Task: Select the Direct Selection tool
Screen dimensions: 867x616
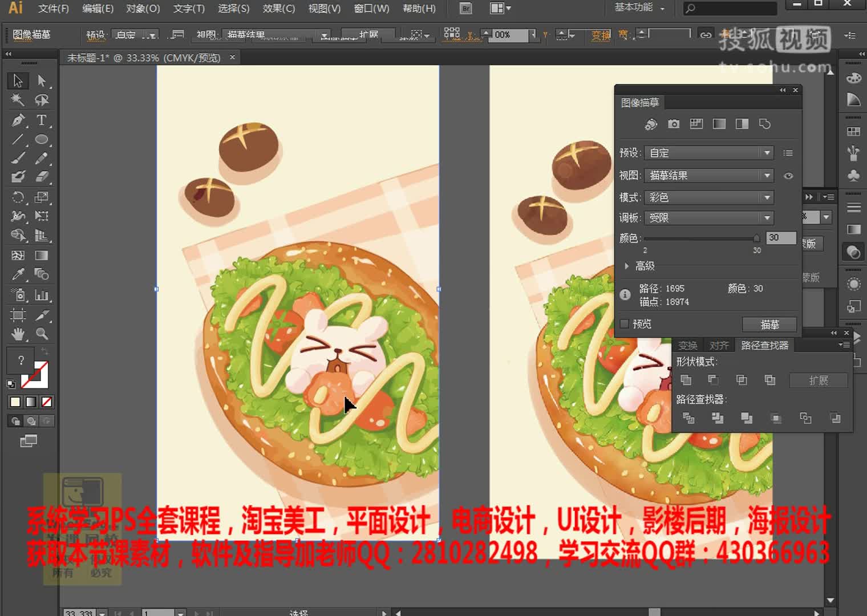Action: 42,81
